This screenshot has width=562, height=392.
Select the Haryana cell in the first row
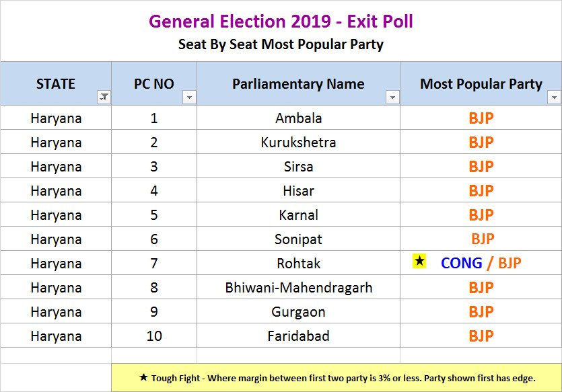click(56, 118)
